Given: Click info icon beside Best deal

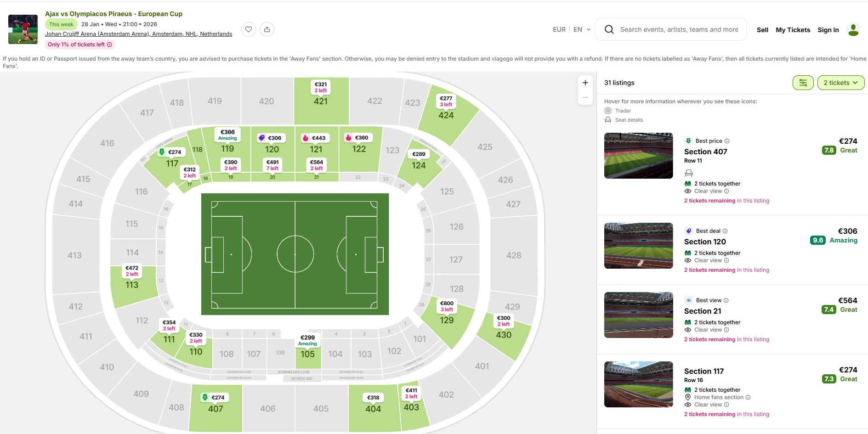Looking at the screenshot, I should 725,231.
